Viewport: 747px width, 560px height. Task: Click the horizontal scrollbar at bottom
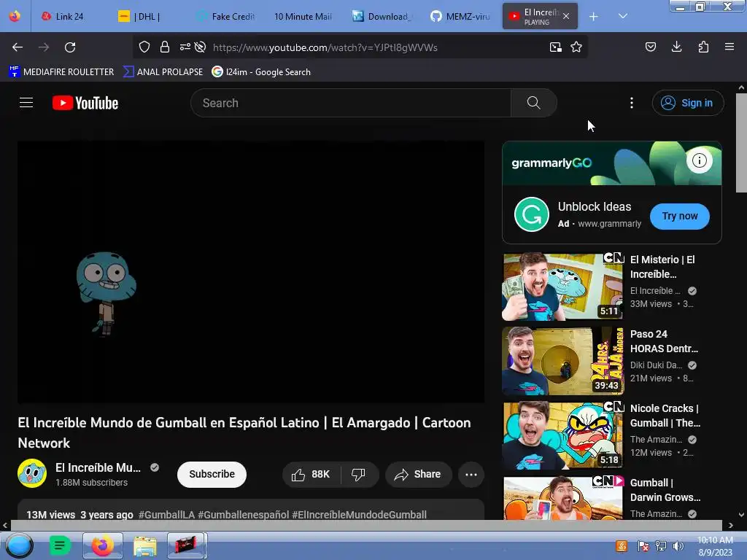click(x=367, y=525)
